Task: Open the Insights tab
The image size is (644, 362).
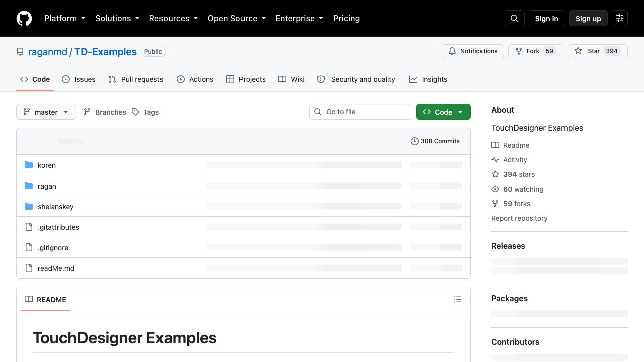Action: tap(428, 79)
